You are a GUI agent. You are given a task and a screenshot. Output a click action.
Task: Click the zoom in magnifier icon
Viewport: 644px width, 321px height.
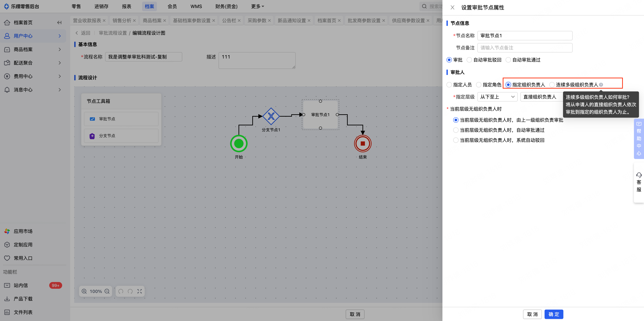(84, 291)
